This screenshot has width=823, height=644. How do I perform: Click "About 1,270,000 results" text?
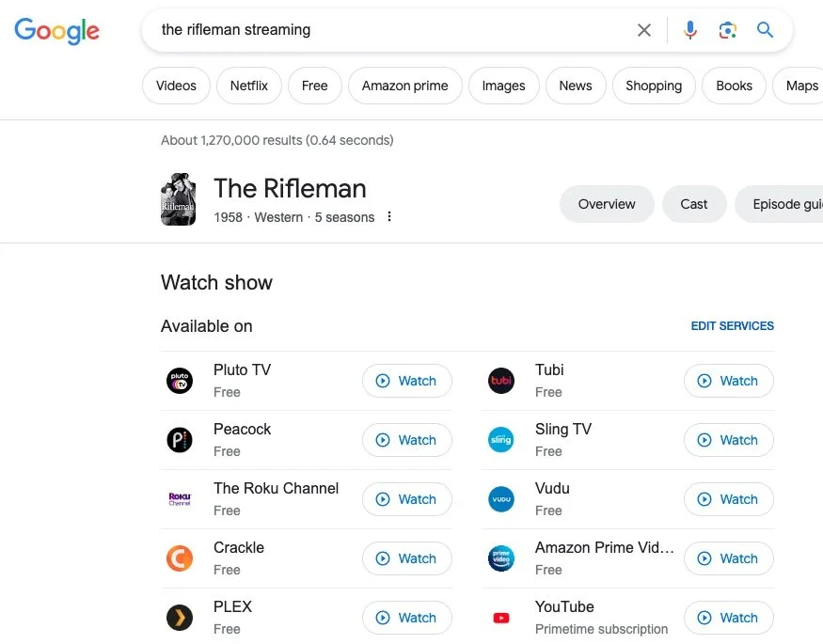[231, 140]
